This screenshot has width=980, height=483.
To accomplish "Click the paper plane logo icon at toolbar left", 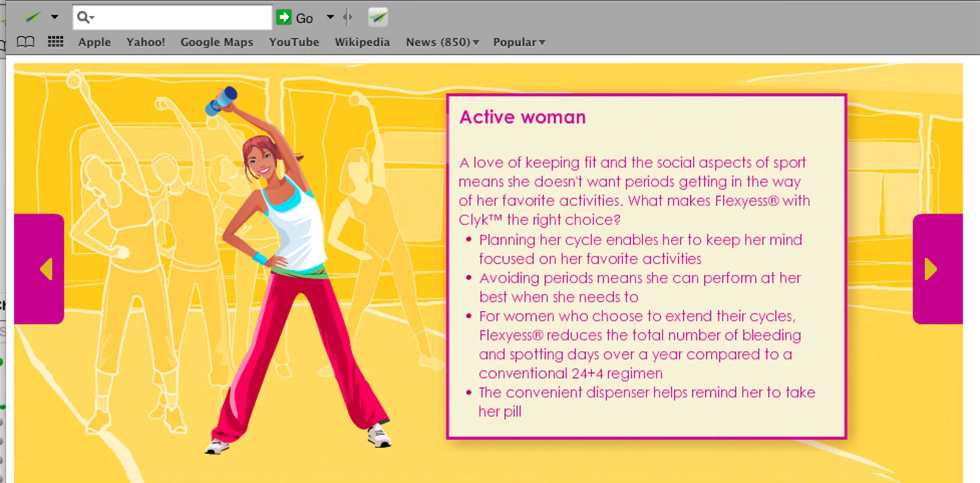I will coord(31,17).
